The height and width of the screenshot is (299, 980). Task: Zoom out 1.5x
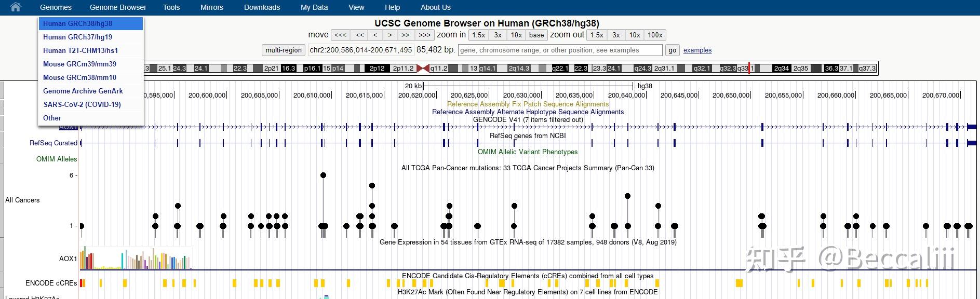click(597, 35)
